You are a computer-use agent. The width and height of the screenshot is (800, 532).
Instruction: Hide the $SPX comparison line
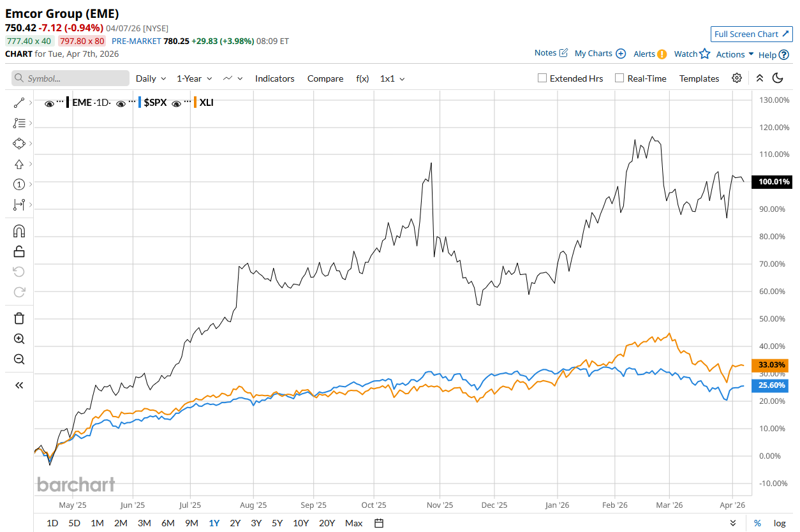[121, 103]
